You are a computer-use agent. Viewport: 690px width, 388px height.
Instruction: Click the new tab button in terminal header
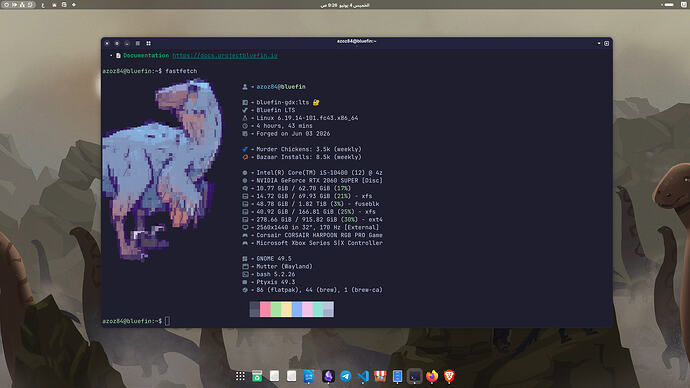pos(606,43)
